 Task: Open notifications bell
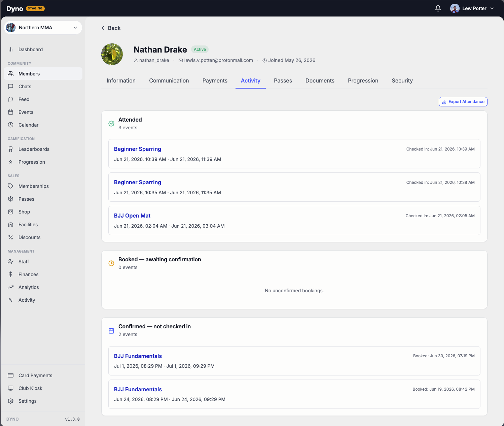pyautogui.click(x=438, y=8)
